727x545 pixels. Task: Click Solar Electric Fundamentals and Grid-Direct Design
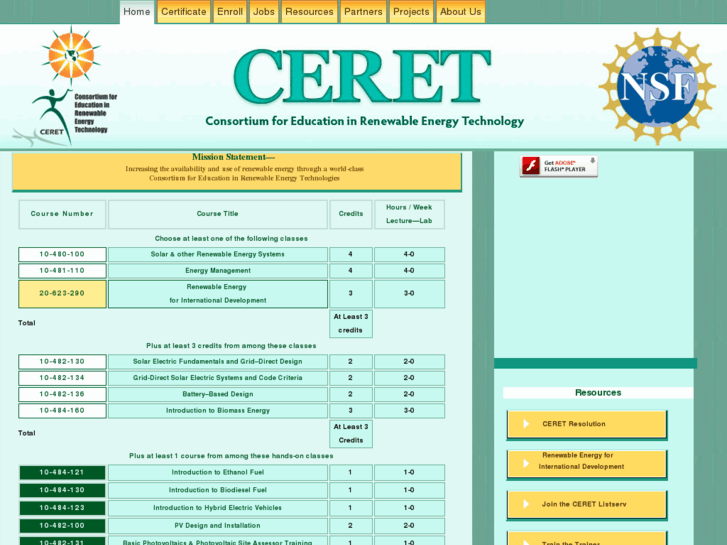pos(217,361)
